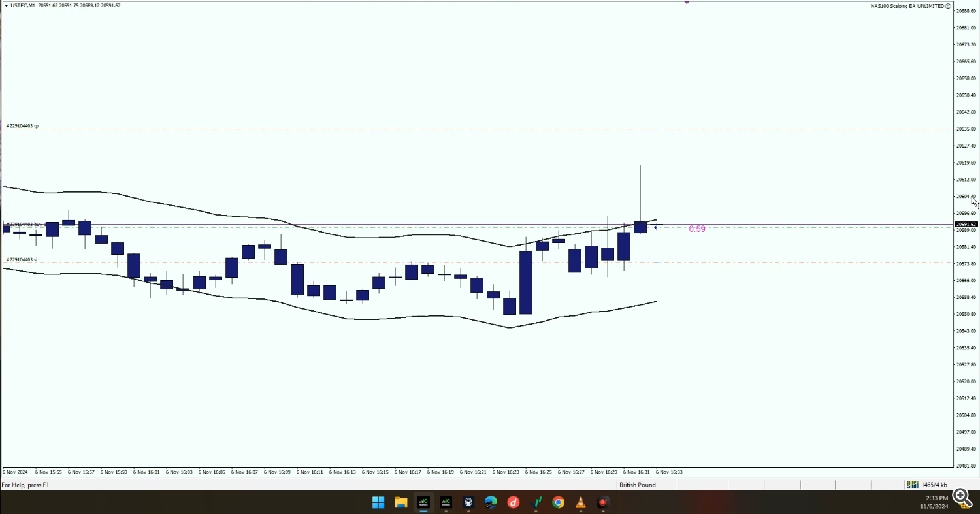Click the USTEC,M1 symbol title

(x=24, y=5)
